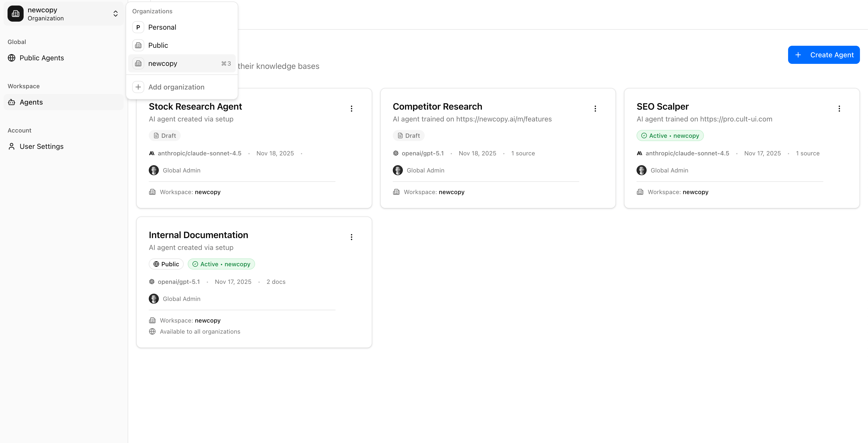Click the Draft badge on Stock Research Agent

click(164, 136)
